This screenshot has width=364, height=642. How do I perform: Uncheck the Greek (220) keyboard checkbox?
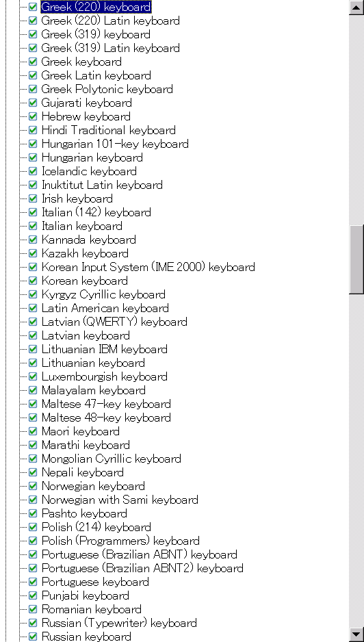point(33,7)
